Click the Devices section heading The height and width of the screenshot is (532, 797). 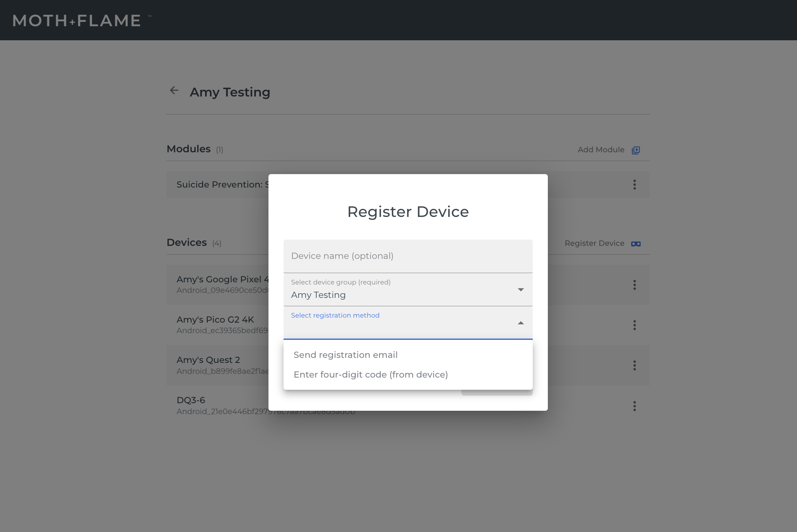click(x=187, y=243)
